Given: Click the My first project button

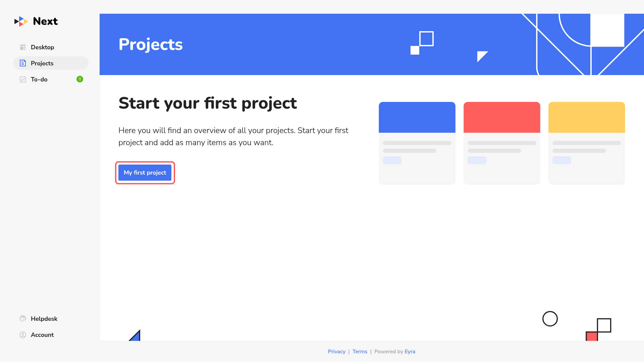Looking at the screenshot, I should [145, 173].
